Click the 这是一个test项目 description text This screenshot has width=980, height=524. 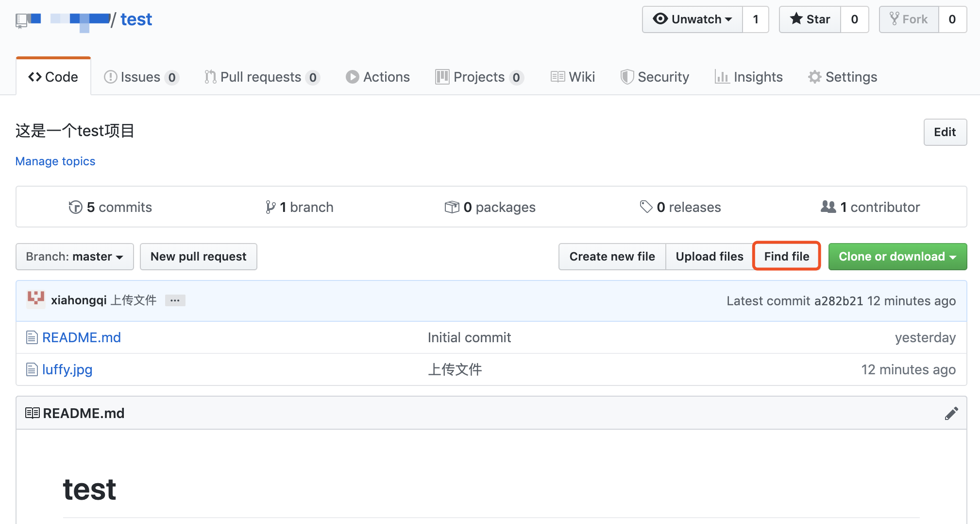75,131
